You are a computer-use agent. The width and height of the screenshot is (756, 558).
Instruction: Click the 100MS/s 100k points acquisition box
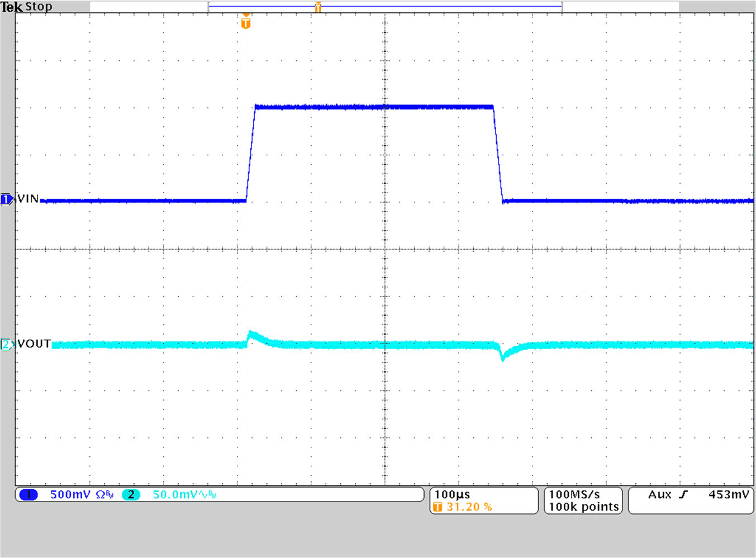click(583, 500)
